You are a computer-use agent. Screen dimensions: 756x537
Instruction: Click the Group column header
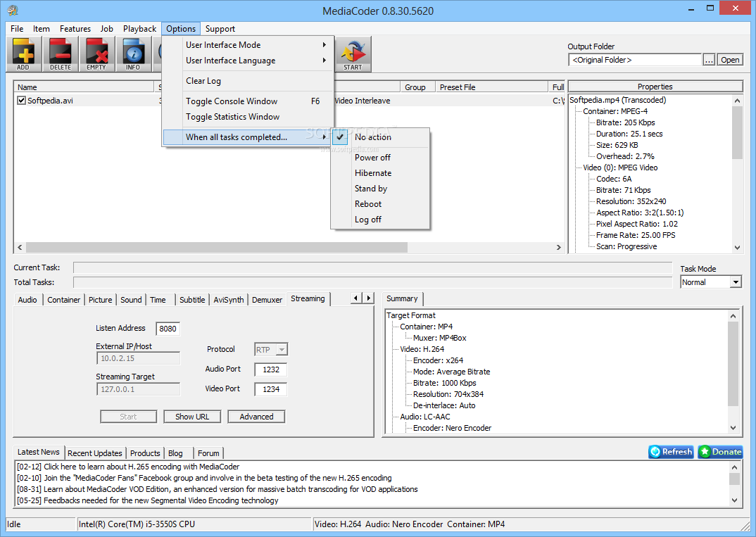(418, 87)
